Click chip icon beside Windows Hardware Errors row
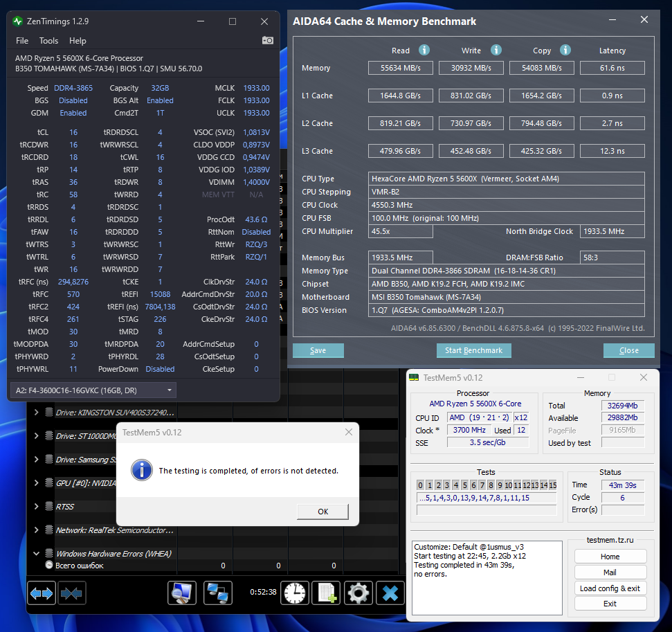 click(49, 553)
